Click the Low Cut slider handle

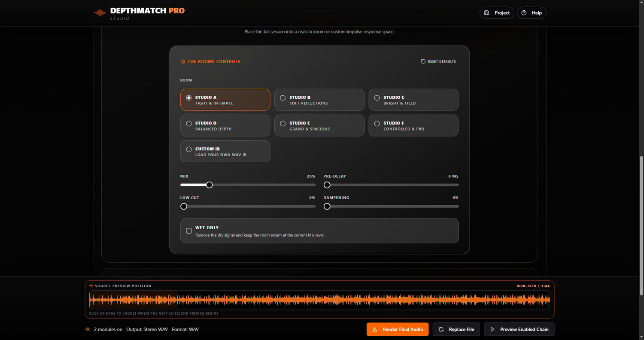click(x=184, y=206)
